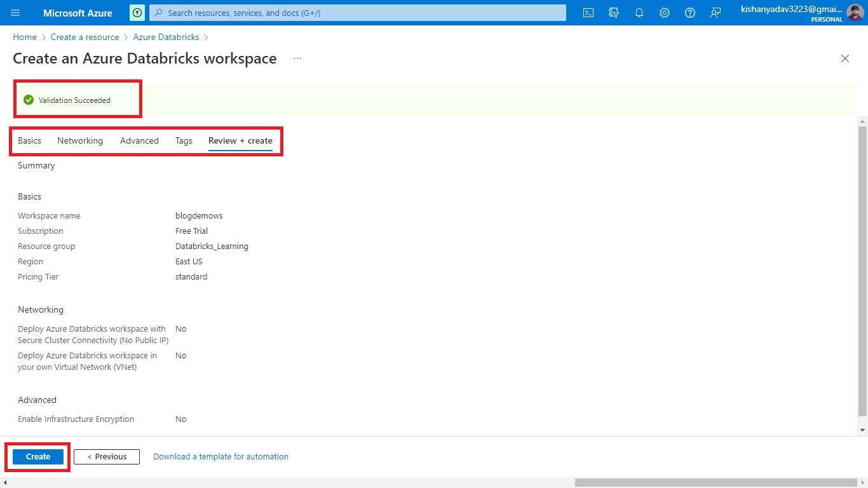Open Cloud Shell from the top bar
Screen dimensions: 868x488
[x=588, y=13]
